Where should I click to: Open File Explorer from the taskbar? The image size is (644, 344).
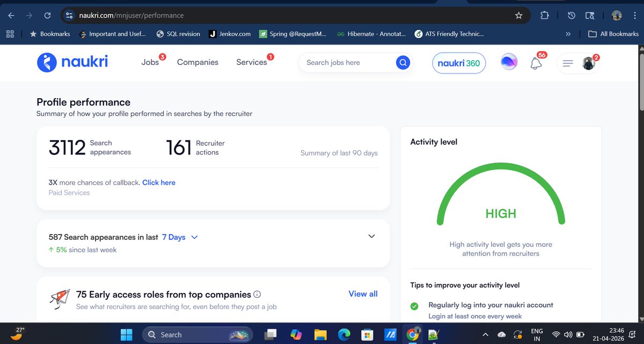tap(320, 334)
